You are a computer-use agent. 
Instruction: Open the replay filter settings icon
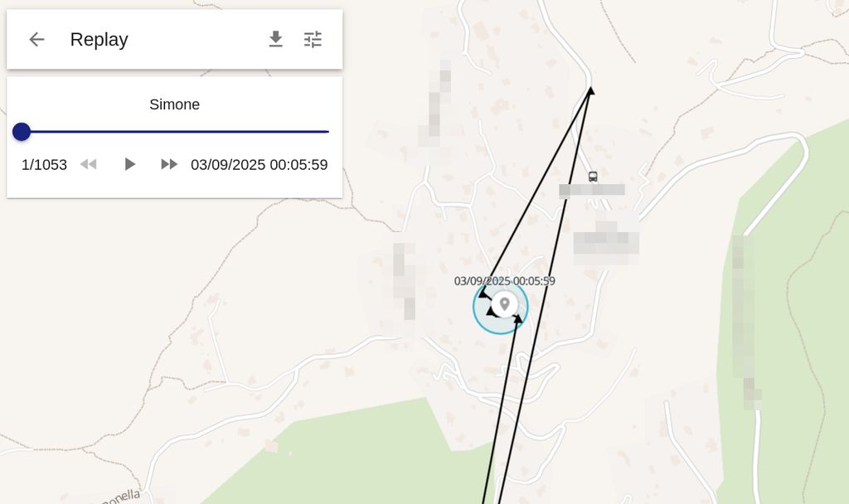click(313, 39)
